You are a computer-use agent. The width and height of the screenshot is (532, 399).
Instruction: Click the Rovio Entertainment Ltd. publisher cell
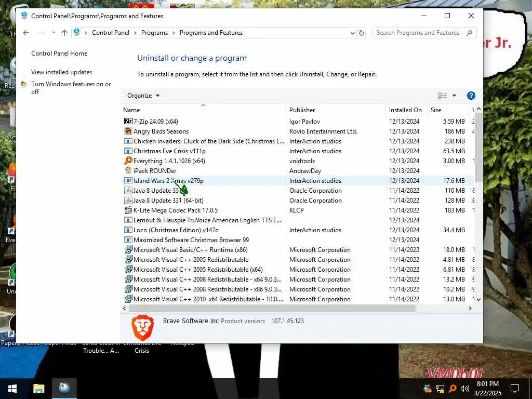pos(323,131)
